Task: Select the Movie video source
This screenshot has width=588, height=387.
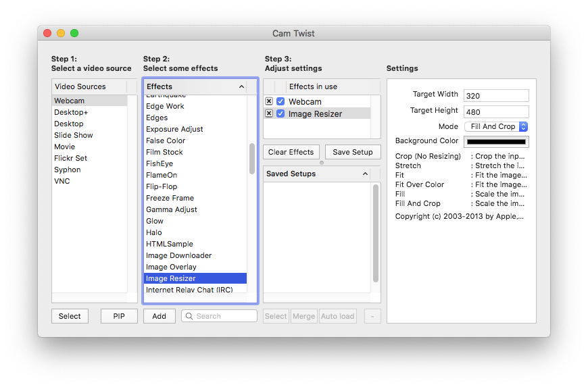Action: (90, 147)
